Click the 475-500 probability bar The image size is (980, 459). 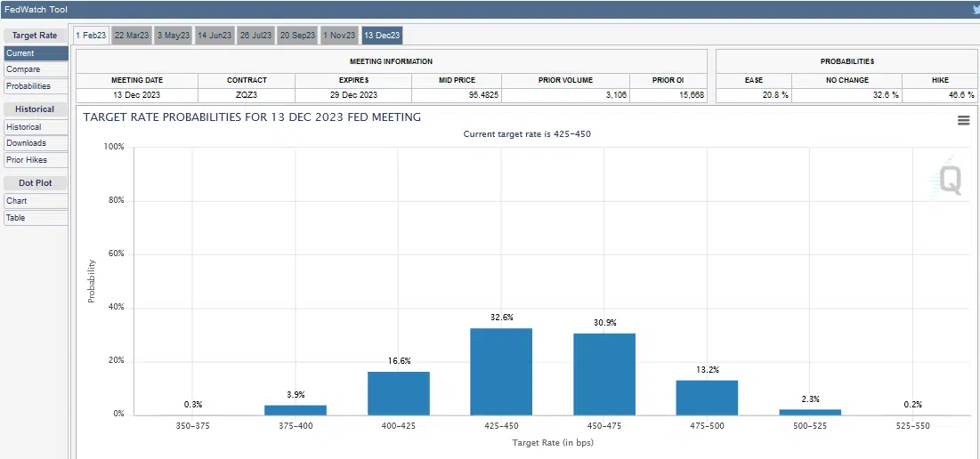coord(707,398)
